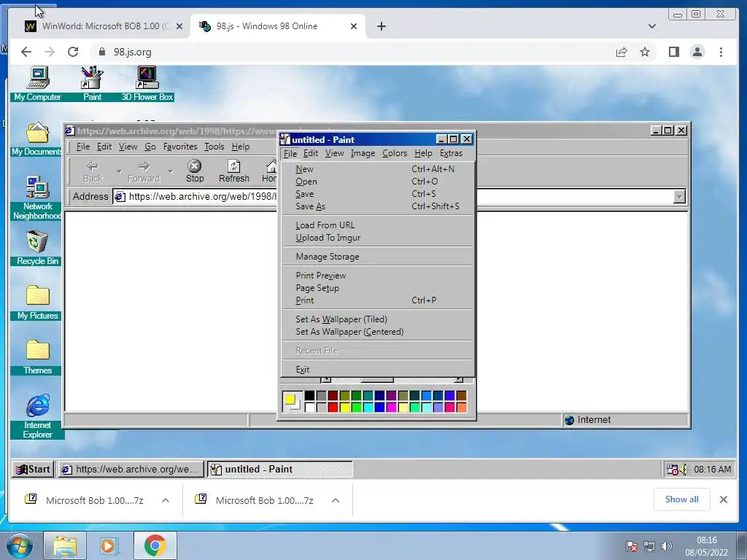The height and width of the screenshot is (560, 747).
Task: Switch to web.archive.org taskbar button
Action: point(131,470)
